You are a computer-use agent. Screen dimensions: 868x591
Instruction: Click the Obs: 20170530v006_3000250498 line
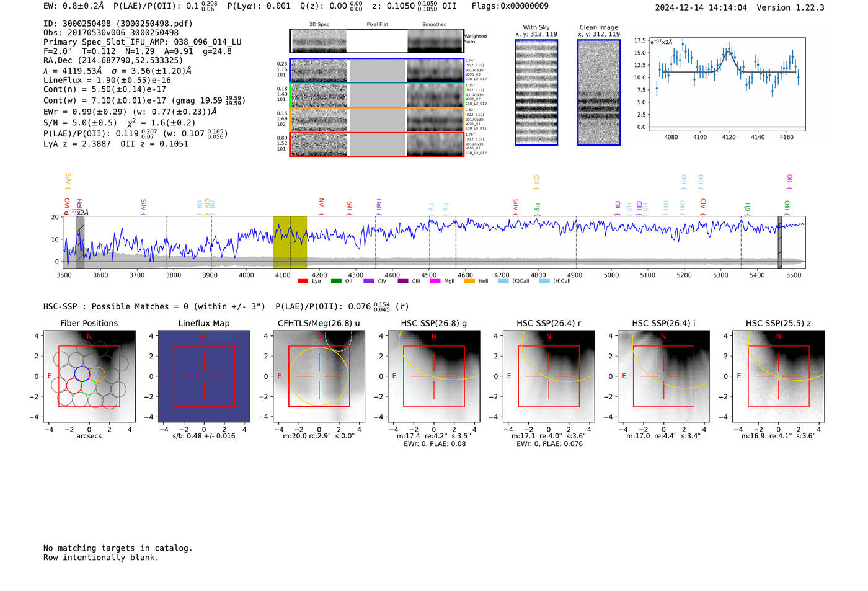[111, 33]
